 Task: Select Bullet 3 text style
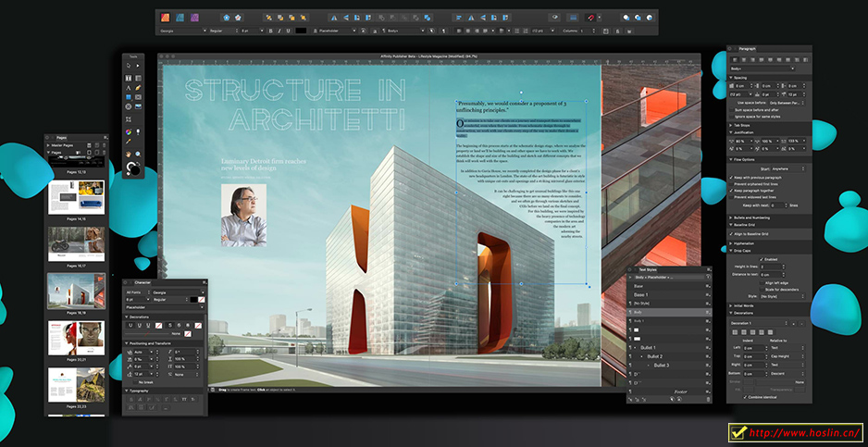[x=668, y=365]
